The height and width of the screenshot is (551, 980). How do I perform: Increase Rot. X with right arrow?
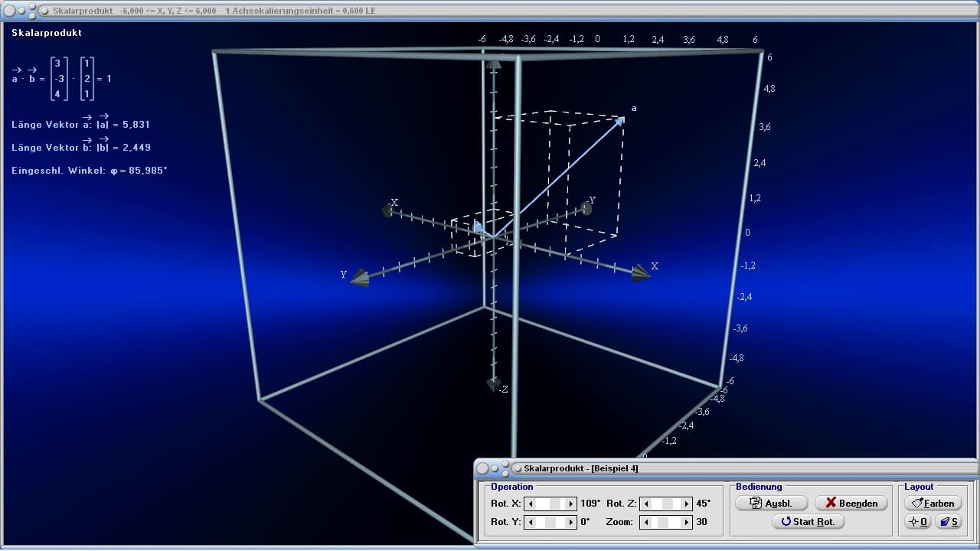570,504
